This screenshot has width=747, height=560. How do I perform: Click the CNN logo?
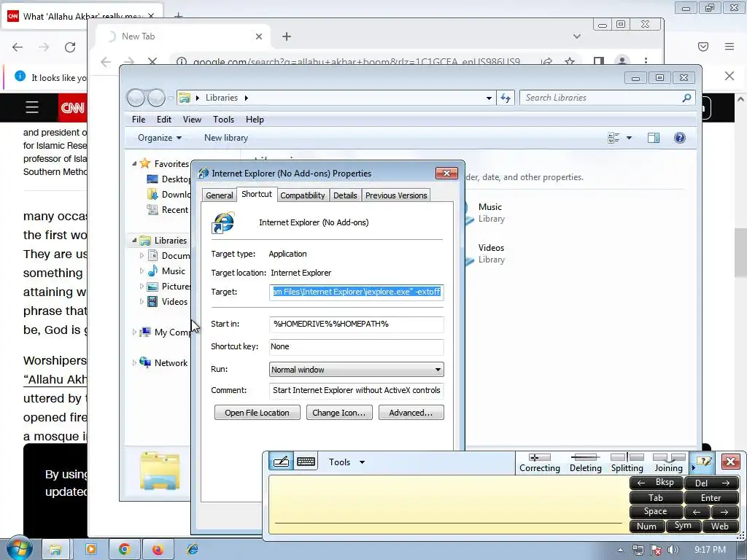72,108
